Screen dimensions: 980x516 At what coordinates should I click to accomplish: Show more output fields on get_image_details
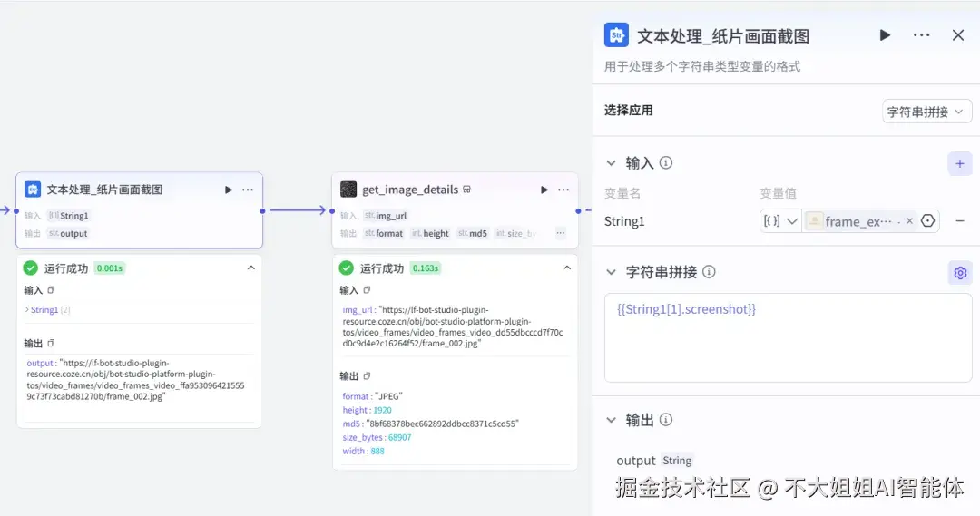pos(561,233)
